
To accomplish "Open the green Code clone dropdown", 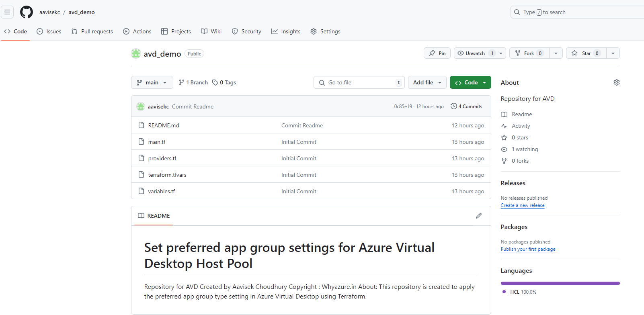I will (x=470, y=82).
